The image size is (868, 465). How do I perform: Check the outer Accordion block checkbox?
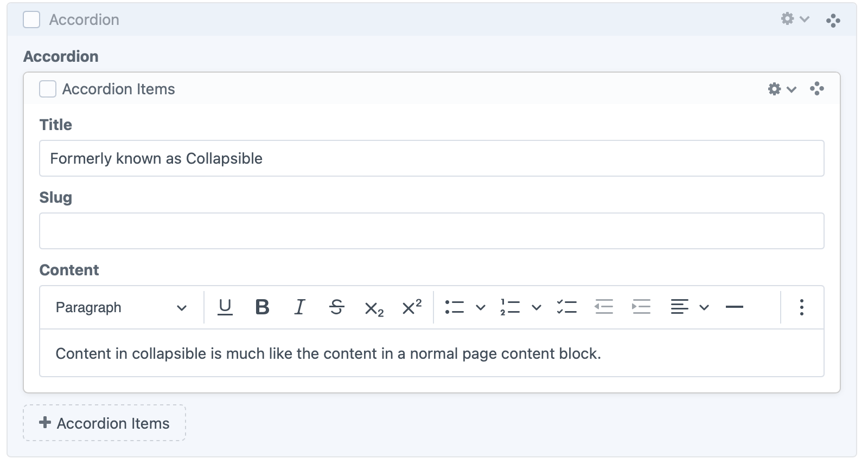click(31, 20)
